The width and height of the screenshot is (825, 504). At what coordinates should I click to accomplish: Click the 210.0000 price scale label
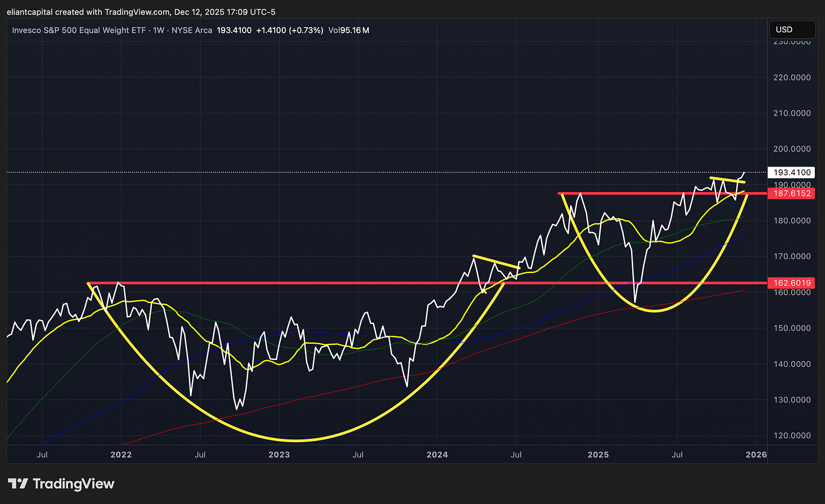point(792,113)
